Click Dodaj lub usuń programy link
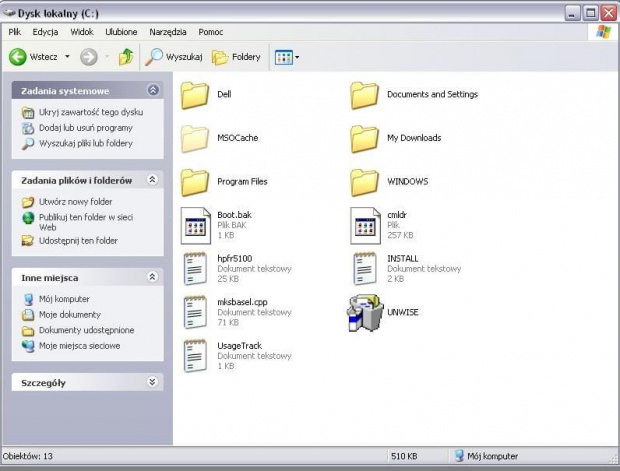The height and width of the screenshot is (471, 620). (x=86, y=128)
